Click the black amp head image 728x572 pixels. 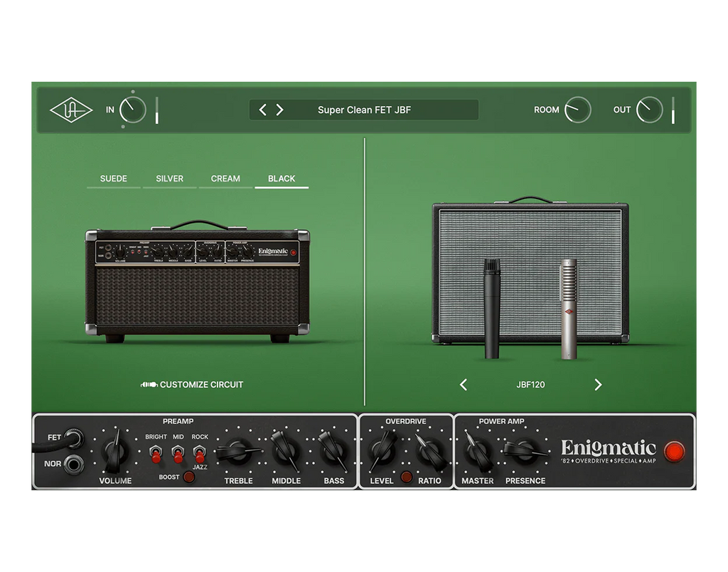coord(198,282)
